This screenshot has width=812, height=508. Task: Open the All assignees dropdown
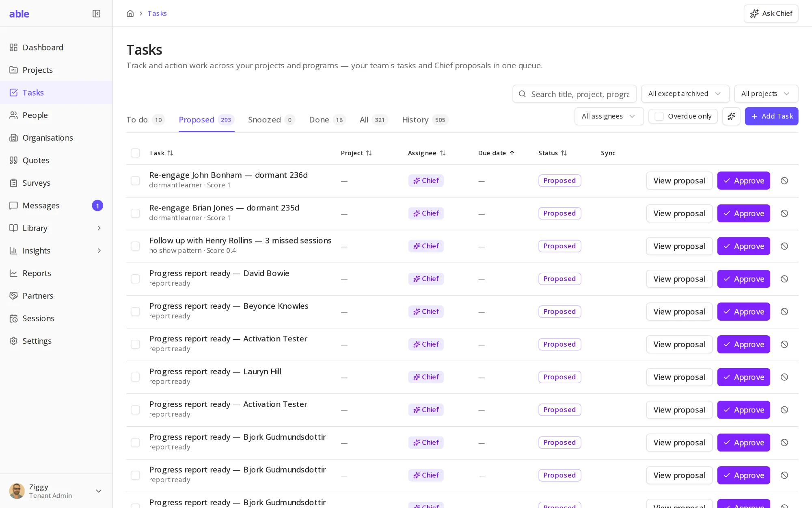coord(609,116)
